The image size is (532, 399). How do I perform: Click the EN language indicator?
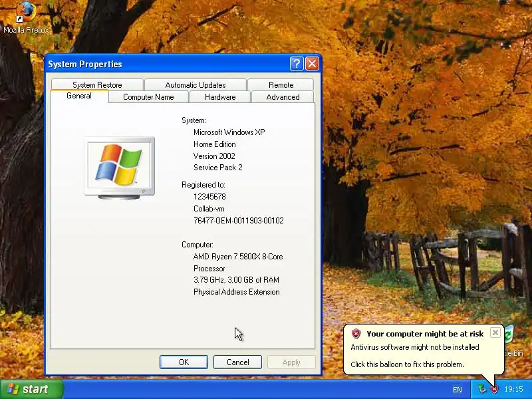pos(458,390)
